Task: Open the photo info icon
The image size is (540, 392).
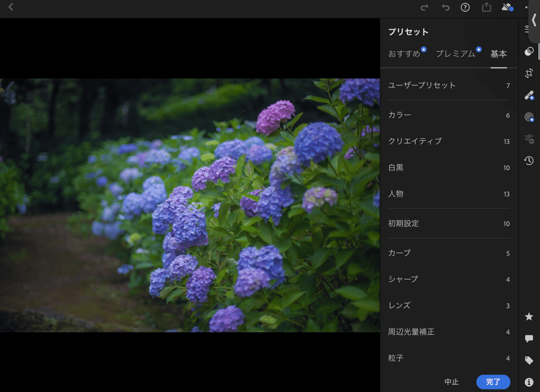Action: [529, 383]
